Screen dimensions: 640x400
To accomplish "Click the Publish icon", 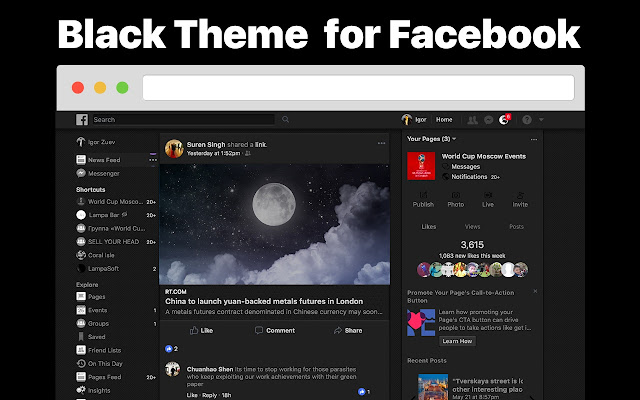I will click(423, 196).
